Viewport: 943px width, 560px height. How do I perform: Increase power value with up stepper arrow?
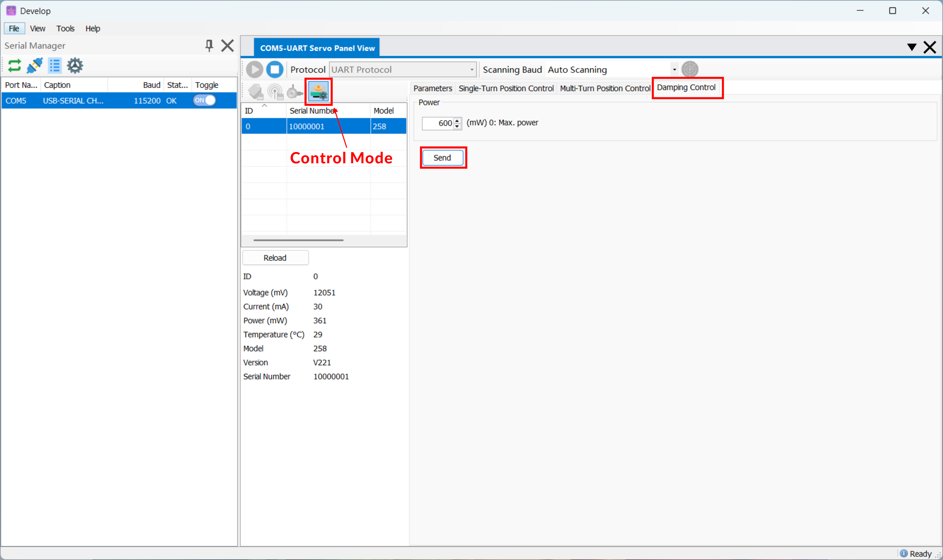tap(457, 120)
